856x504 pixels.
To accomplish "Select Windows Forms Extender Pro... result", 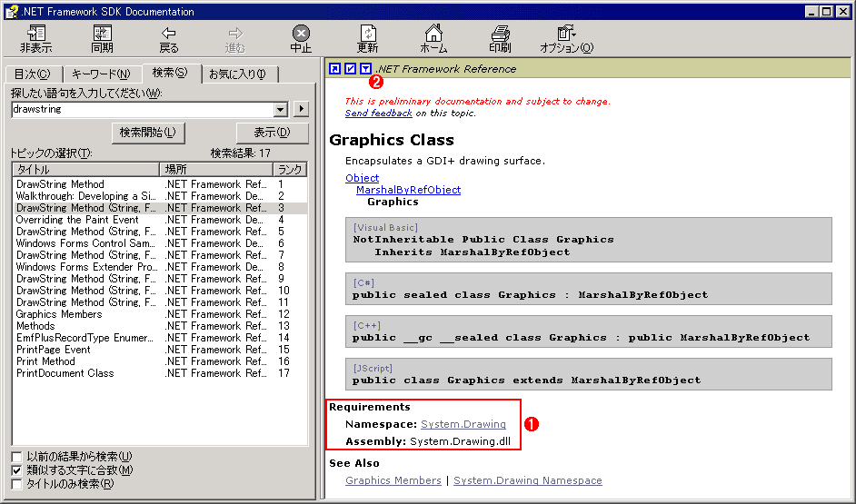I will click(159, 267).
